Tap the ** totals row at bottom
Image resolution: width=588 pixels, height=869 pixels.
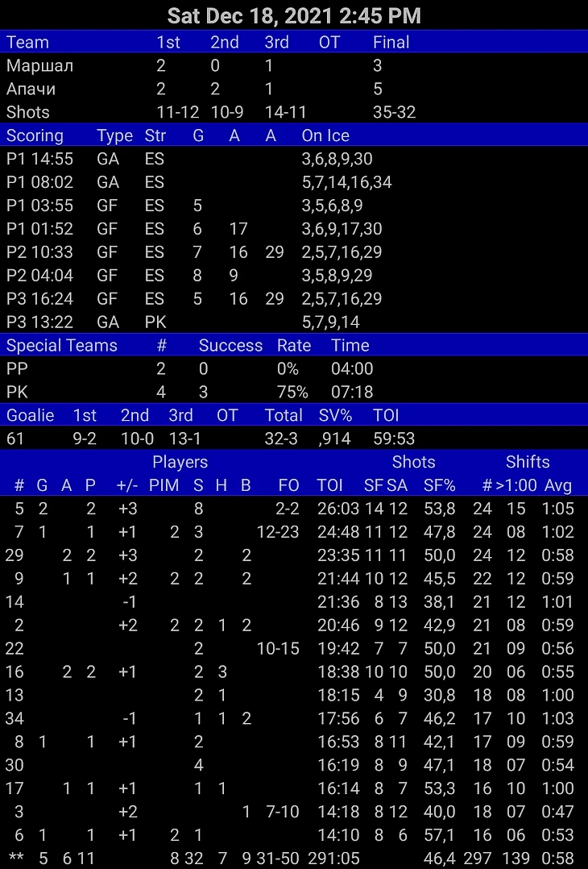[x=294, y=859]
